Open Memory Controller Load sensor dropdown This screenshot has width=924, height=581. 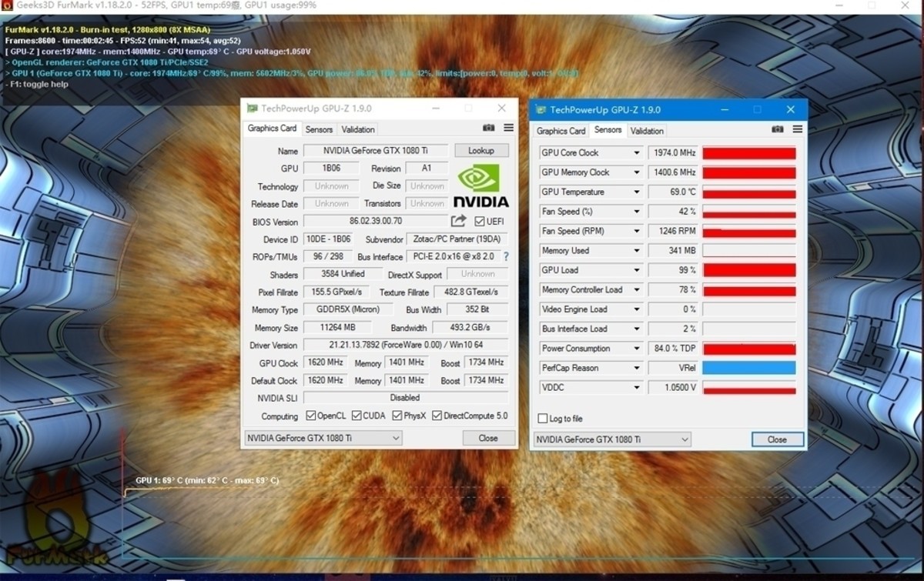tap(636, 290)
